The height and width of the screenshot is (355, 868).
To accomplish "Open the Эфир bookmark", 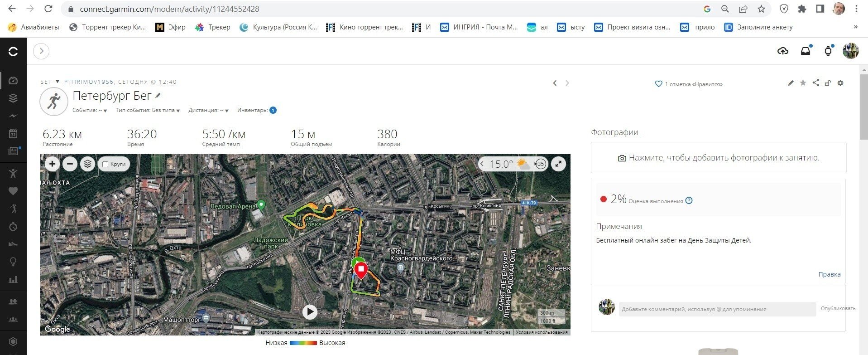I will 170,27.
